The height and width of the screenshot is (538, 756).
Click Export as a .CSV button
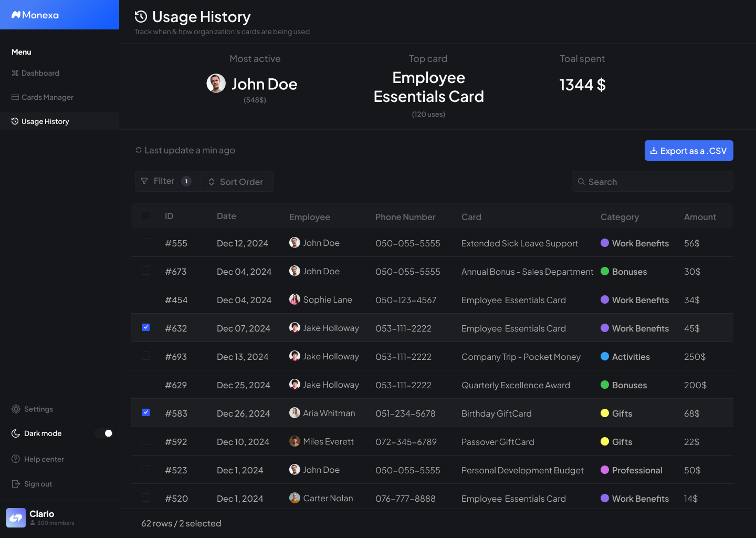pos(689,150)
